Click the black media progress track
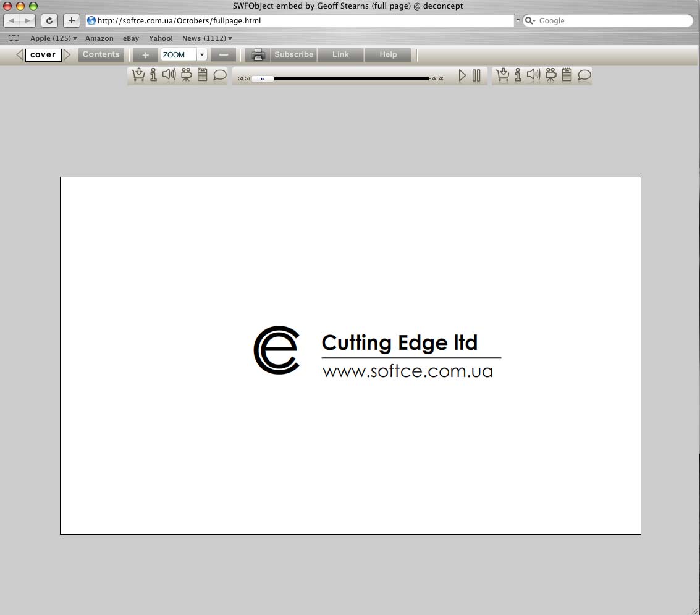This screenshot has height=615, width=700. (352, 78)
